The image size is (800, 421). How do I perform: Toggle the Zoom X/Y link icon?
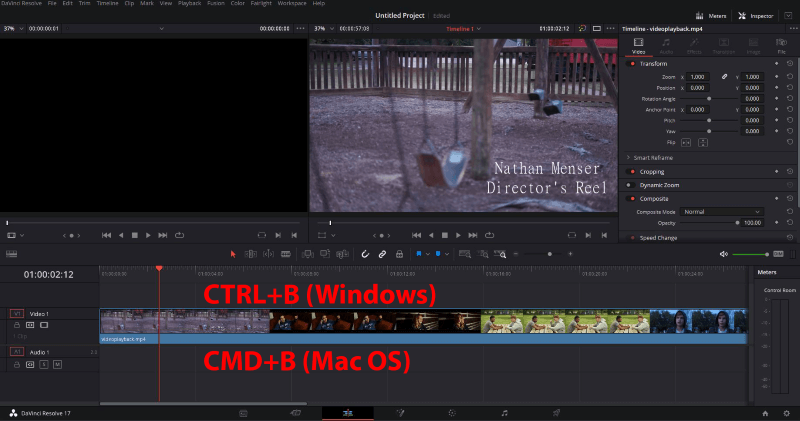point(724,77)
